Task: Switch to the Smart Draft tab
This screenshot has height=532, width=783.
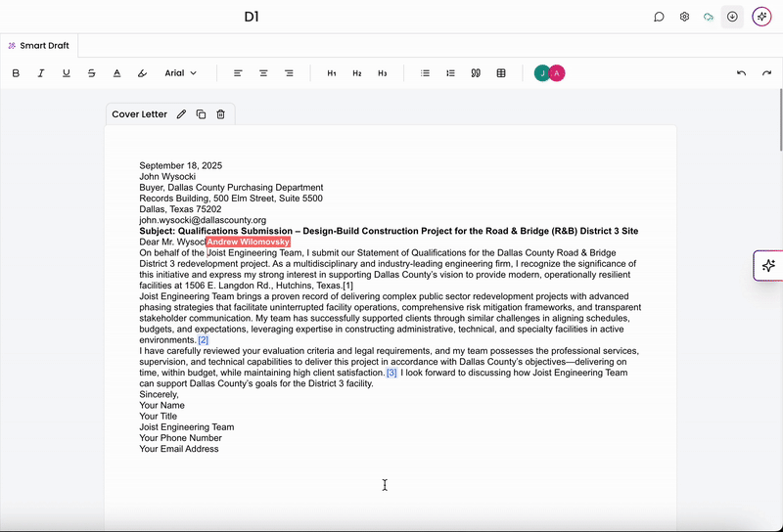Action: [39, 45]
